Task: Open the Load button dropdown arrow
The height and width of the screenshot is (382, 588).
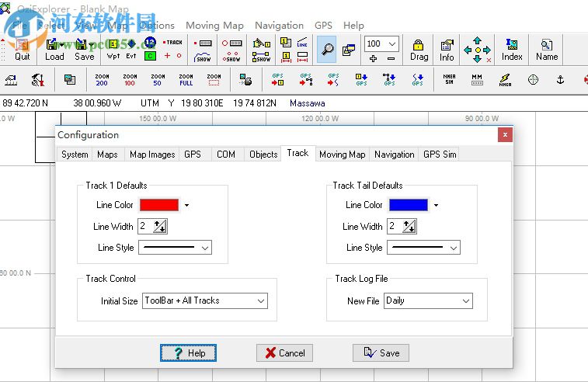Action: click(61, 44)
